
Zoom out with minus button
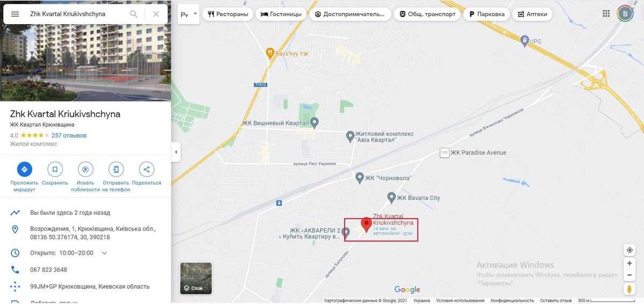(630, 275)
